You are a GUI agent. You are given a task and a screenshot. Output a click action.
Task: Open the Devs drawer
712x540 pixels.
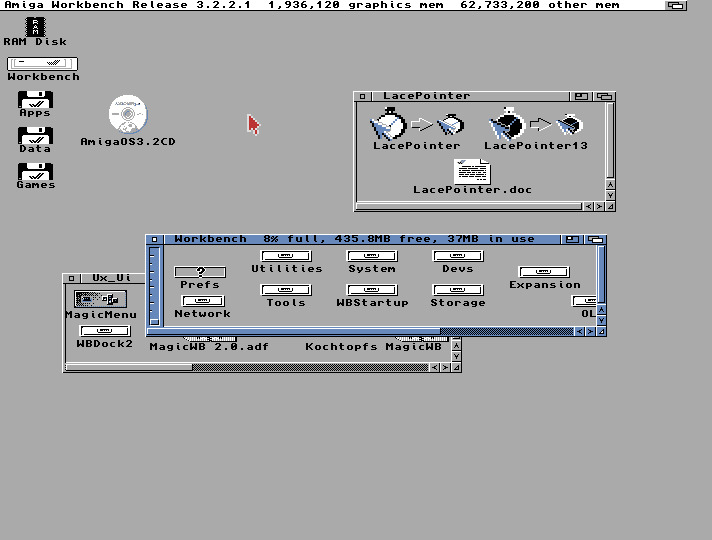coord(458,256)
